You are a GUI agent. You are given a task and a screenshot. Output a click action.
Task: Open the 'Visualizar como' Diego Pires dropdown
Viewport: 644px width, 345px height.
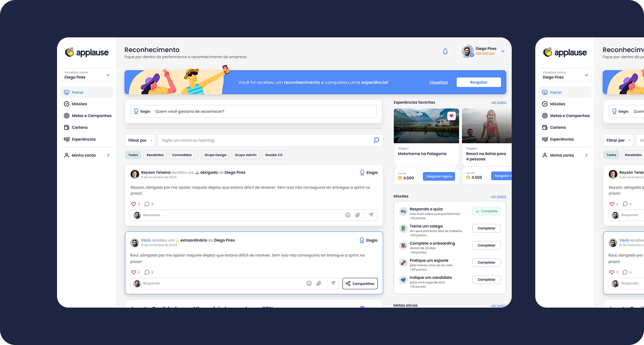[x=87, y=75]
